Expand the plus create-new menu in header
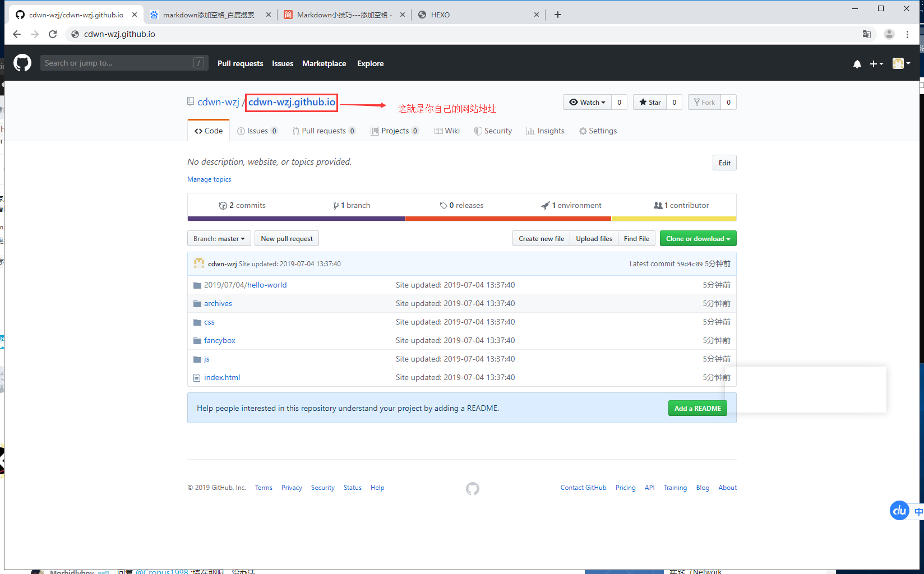 [876, 64]
